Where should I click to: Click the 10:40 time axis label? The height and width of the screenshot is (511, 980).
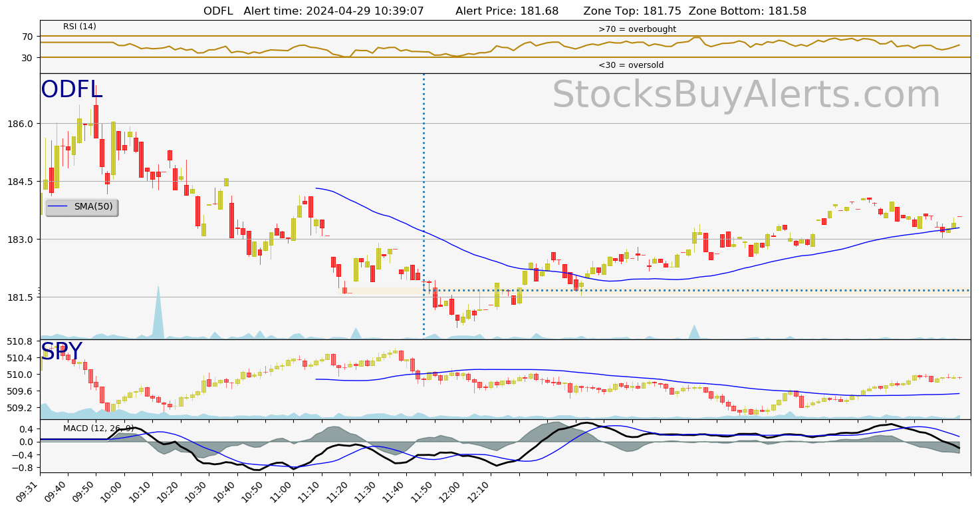pos(225,490)
